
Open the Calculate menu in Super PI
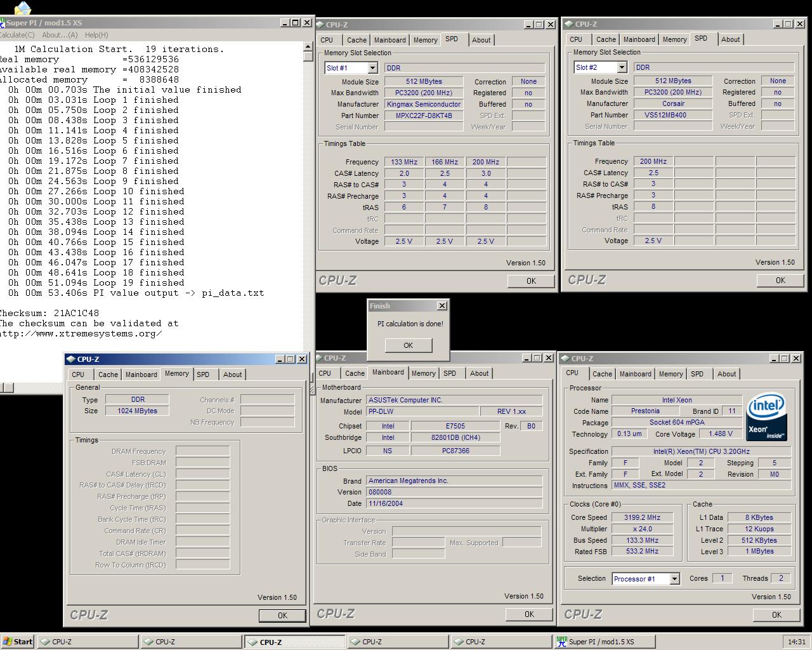pos(17,35)
